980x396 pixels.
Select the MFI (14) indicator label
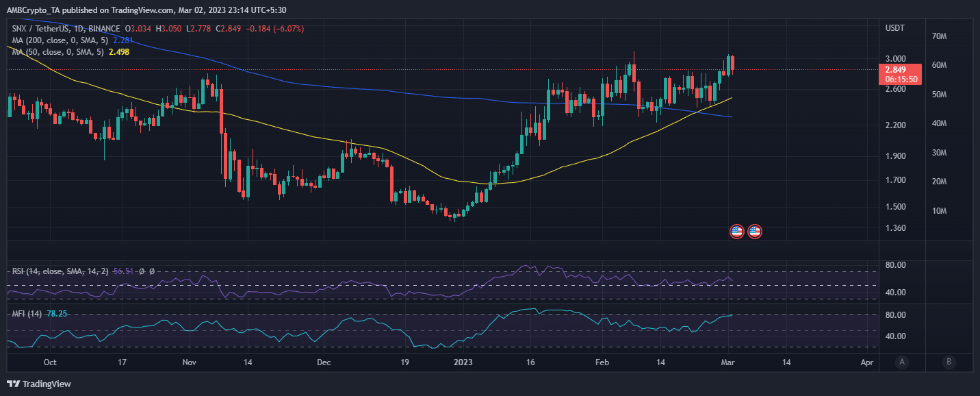pos(26,314)
